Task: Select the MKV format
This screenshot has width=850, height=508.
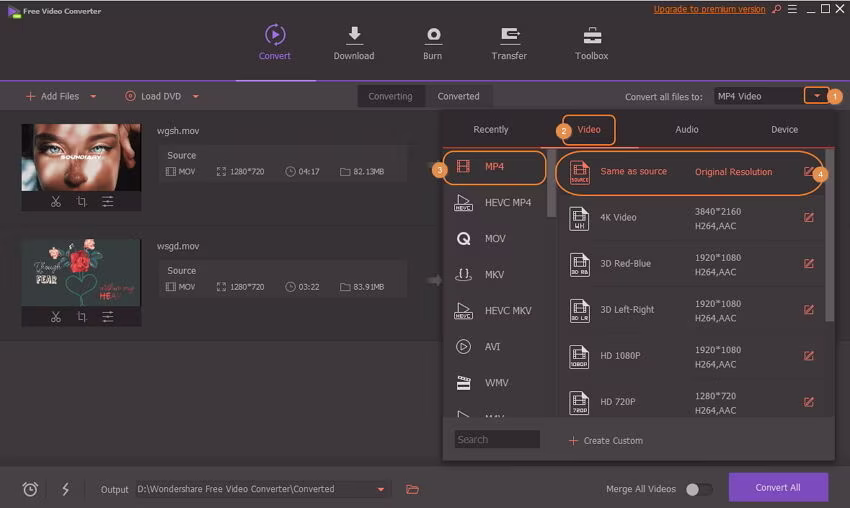Action: (493, 275)
